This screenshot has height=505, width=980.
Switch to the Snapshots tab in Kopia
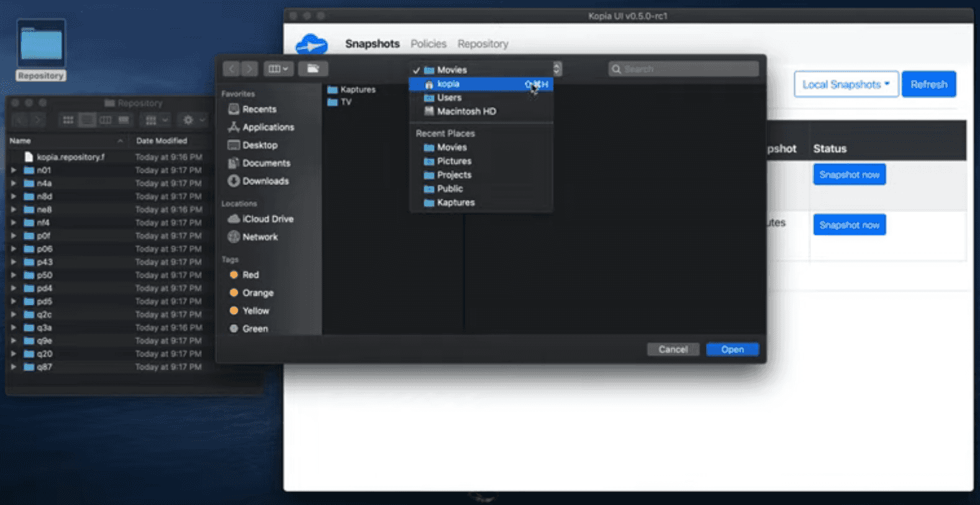[372, 43]
